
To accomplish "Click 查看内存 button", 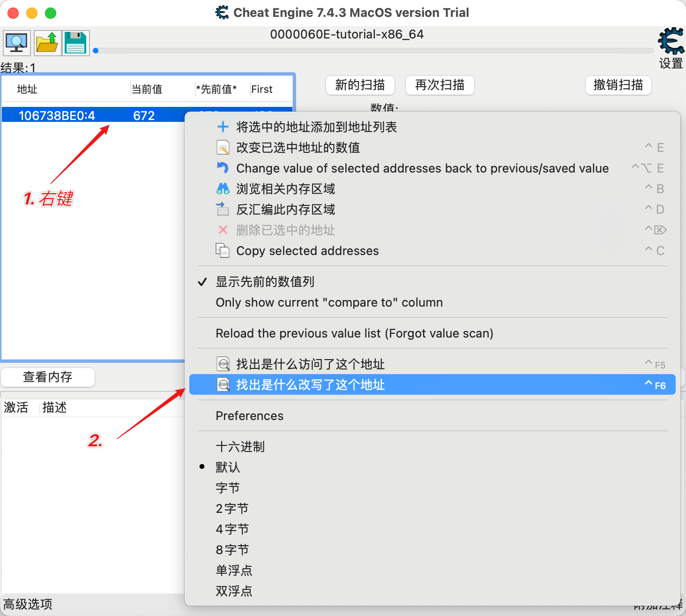I will [x=48, y=377].
